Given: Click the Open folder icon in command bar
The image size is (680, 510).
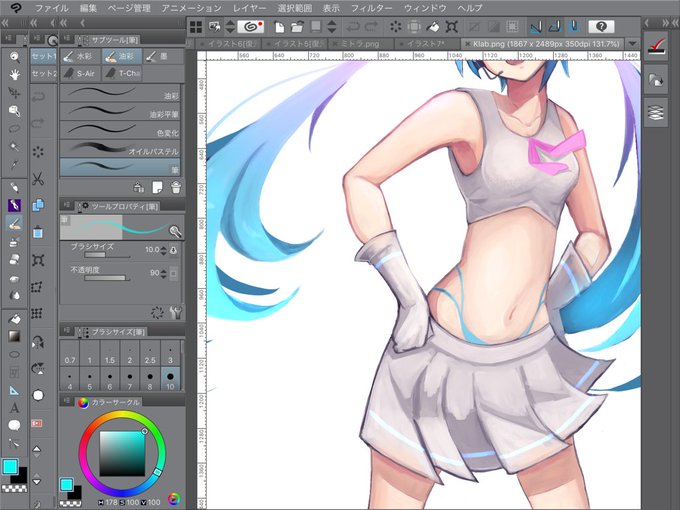Looking at the screenshot, I should point(298,27).
